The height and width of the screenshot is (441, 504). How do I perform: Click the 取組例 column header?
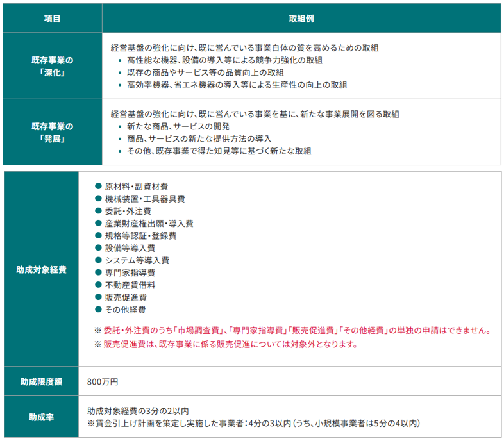[301, 19]
